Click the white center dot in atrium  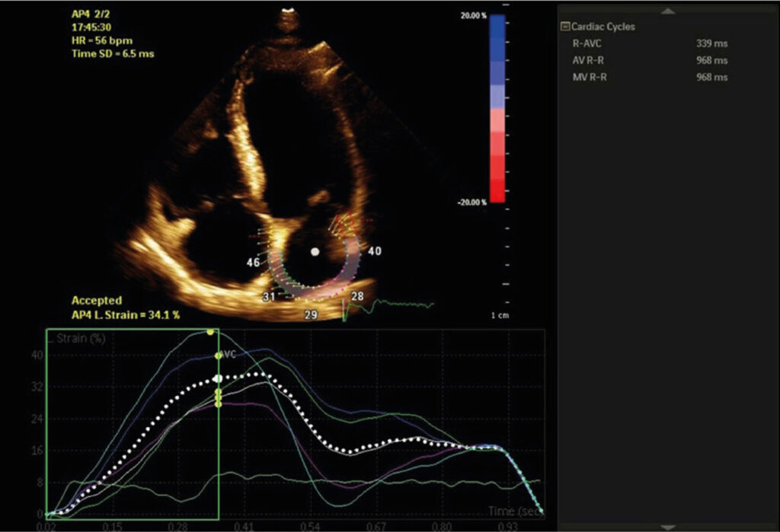315,251
